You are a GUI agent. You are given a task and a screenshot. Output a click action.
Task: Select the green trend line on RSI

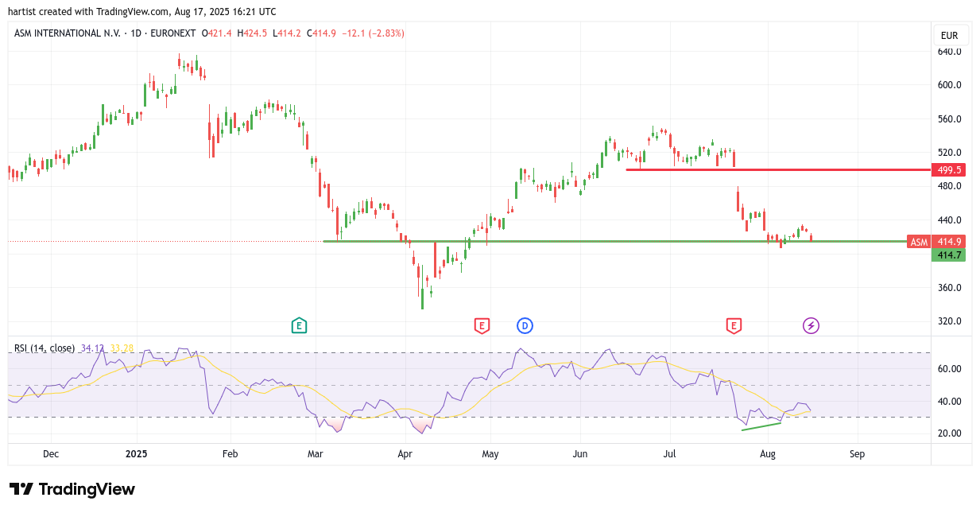tap(761, 426)
